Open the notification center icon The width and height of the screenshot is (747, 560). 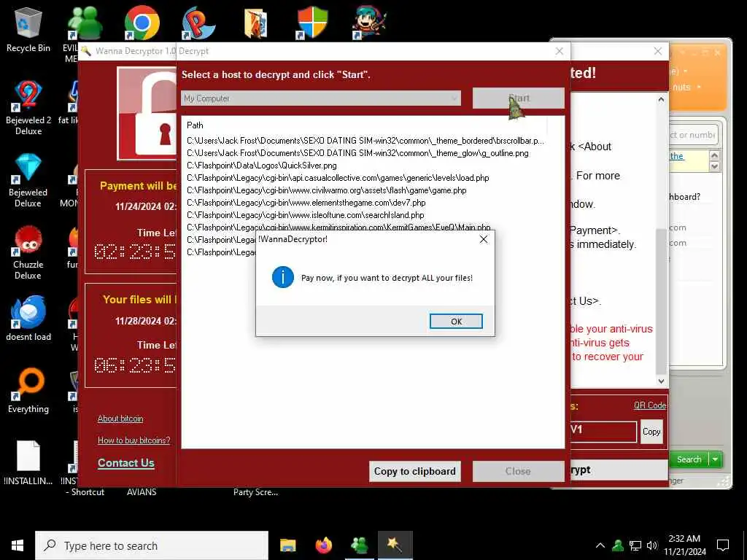point(723,545)
